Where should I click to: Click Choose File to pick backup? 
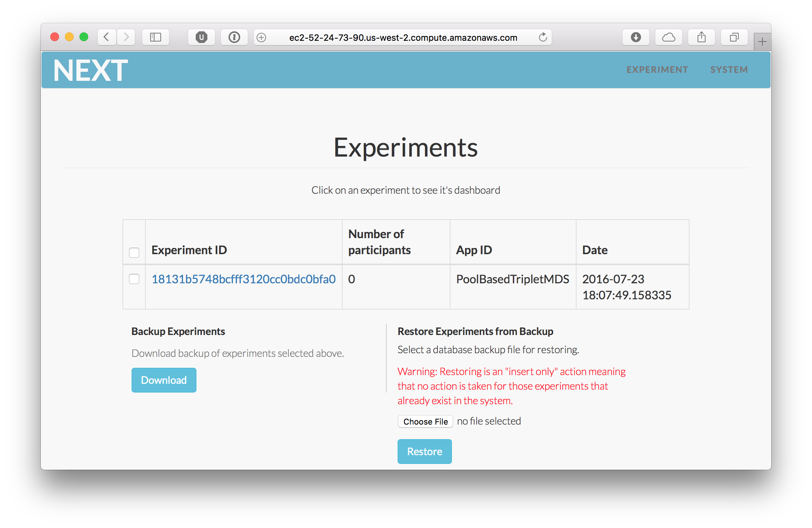pos(425,421)
